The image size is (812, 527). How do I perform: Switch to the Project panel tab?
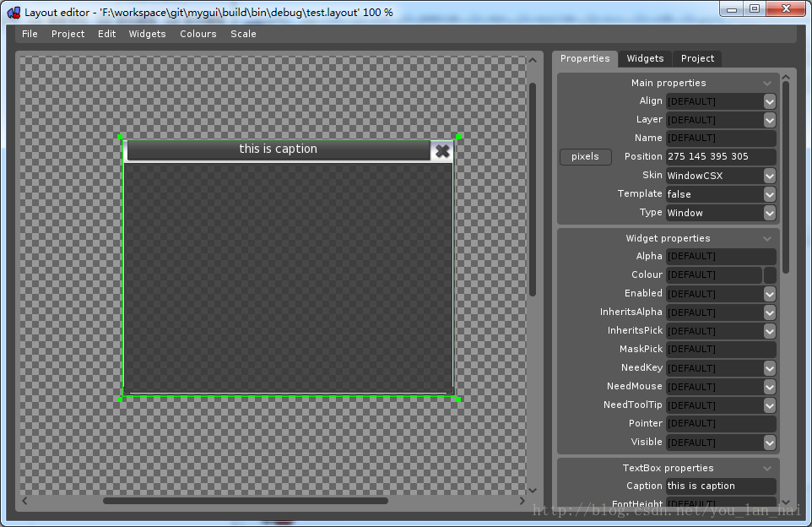[697, 58]
